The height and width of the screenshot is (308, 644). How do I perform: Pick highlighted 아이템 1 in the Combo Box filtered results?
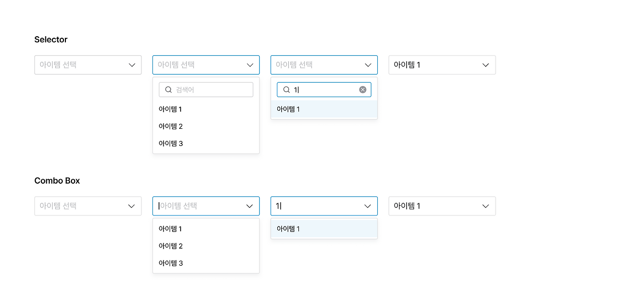coord(289,229)
